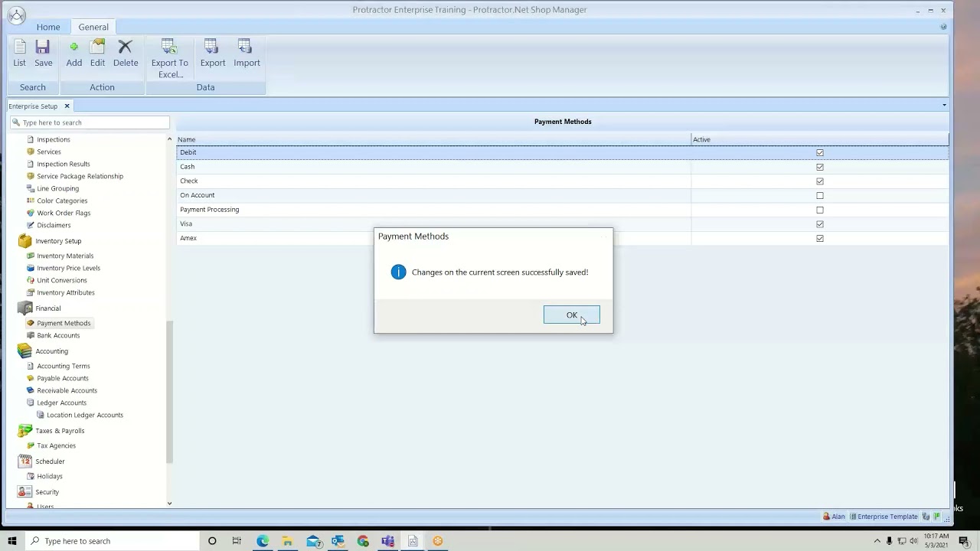Launch Microsoft Edge from taskbar
Screen dimensions: 980x551
pos(263,541)
